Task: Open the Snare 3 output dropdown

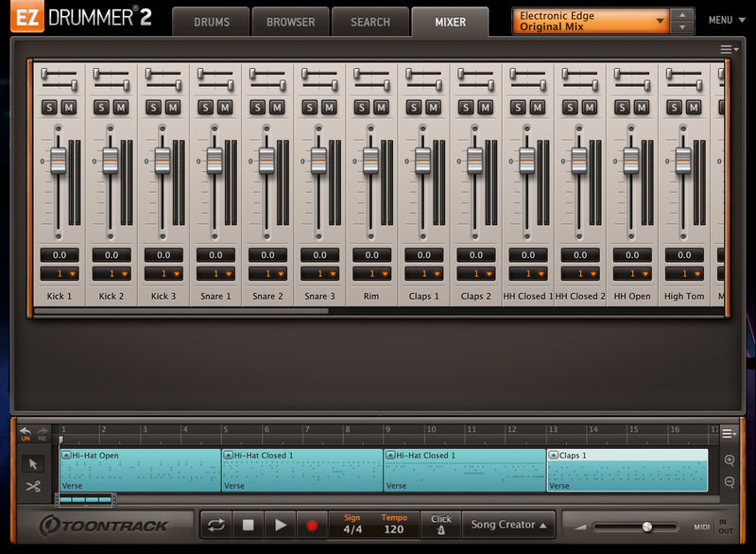Action: [x=319, y=274]
